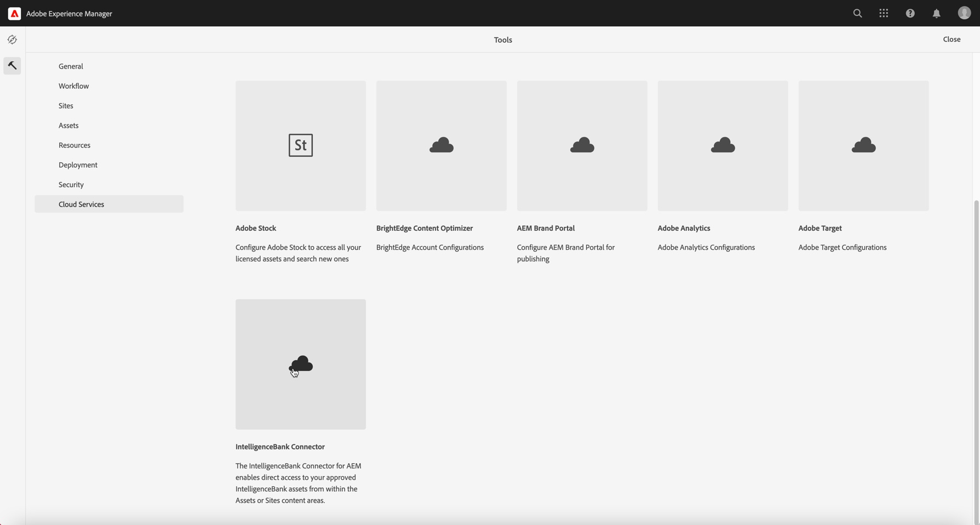Image resolution: width=980 pixels, height=525 pixels.
Task: Open the AEM Brand Portal cloud tile
Action: click(x=582, y=146)
